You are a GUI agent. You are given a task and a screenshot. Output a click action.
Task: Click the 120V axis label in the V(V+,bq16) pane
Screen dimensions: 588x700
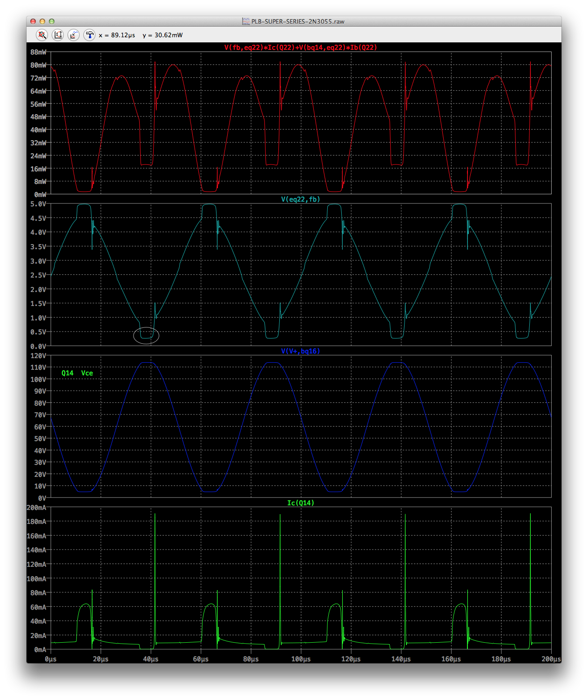pyautogui.click(x=39, y=356)
